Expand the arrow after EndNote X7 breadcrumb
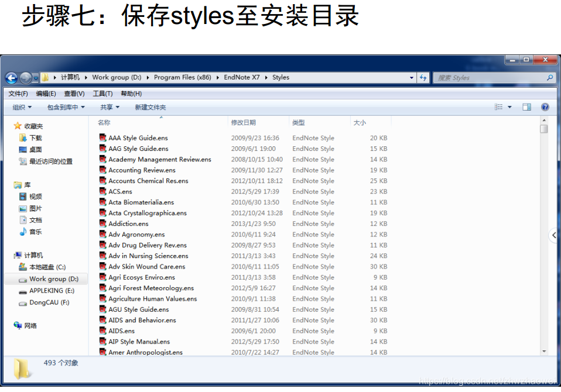This screenshot has height=392, width=561. coord(266,78)
